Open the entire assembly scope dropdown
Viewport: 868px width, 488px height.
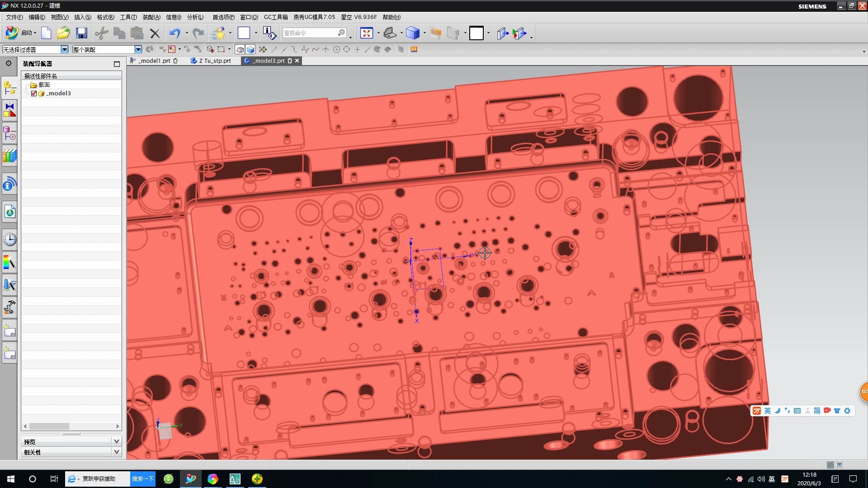138,49
